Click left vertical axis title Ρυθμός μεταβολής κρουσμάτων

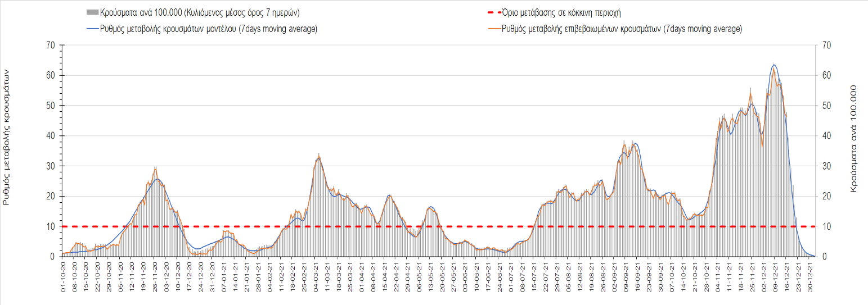click(7, 138)
